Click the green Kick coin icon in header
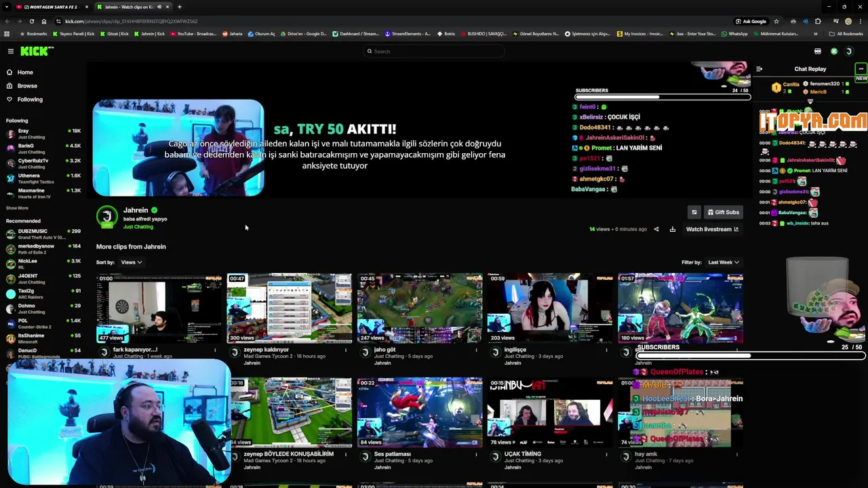 click(x=834, y=52)
